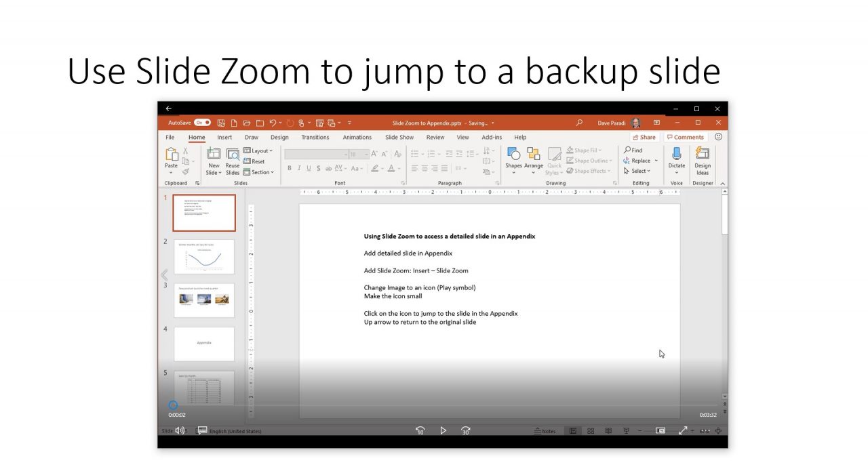Click the Reset slide layout icon
Image resolution: width=868 pixels, height=467 pixels.
256,161
